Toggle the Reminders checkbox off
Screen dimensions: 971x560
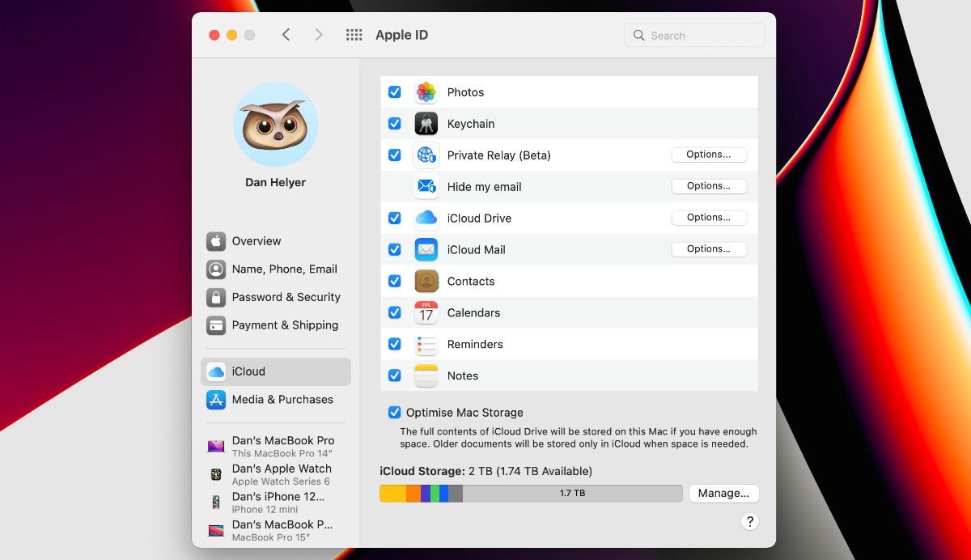(x=395, y=344)
